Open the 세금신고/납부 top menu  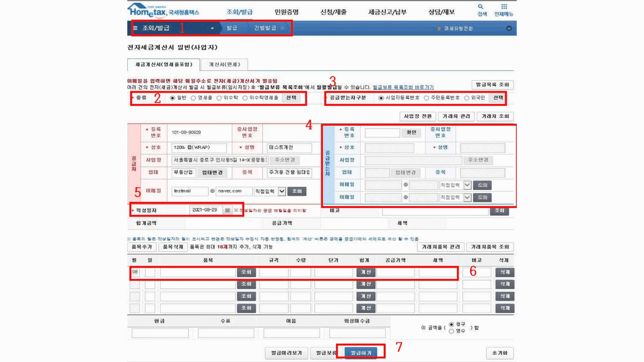388,12
